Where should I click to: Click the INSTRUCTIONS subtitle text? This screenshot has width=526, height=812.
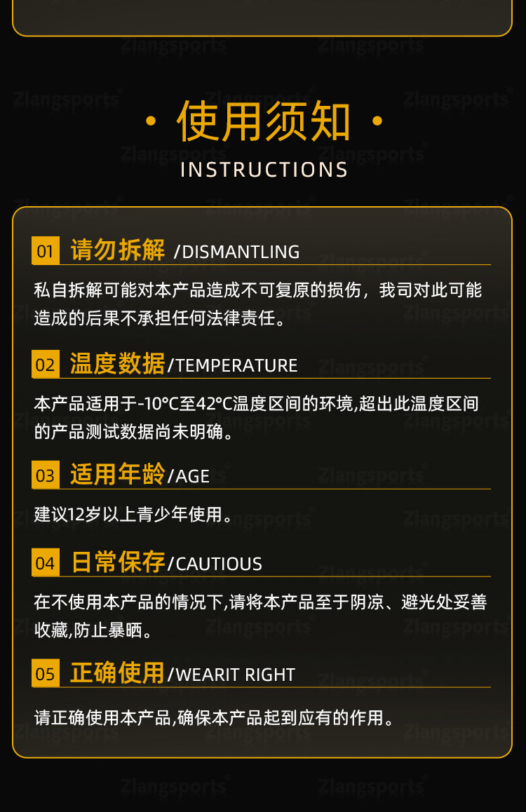click(264, 170)
